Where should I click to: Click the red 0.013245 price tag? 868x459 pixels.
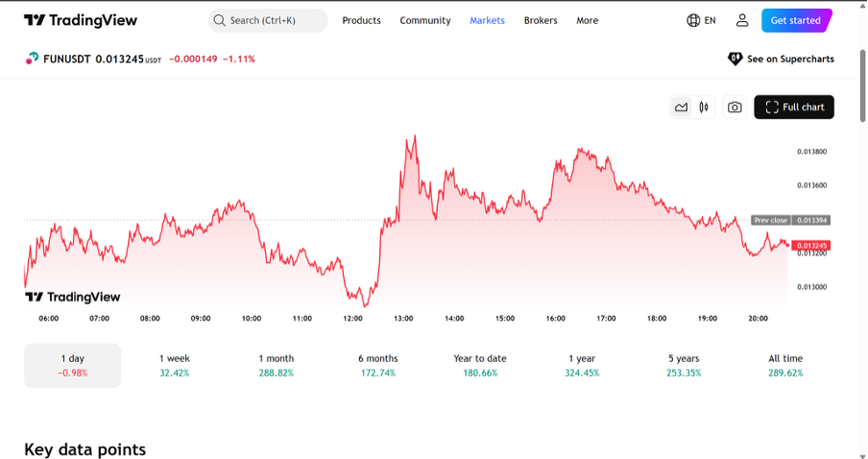811,245
